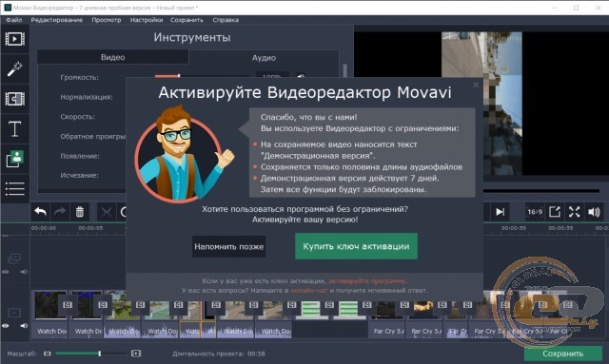The image size is (609, 364).
Task: Hide the overlay track with eye icon
Action: (6, 272)
